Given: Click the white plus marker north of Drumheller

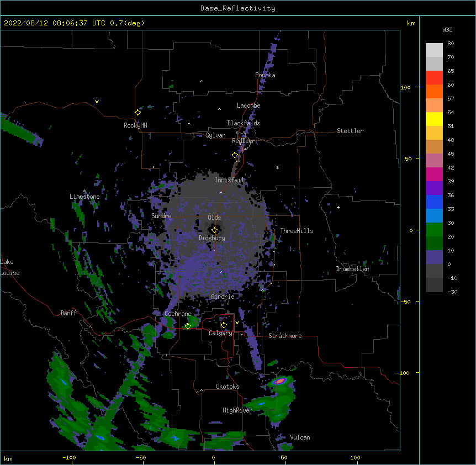Looking at the screenshot, I should coord(338,207).
